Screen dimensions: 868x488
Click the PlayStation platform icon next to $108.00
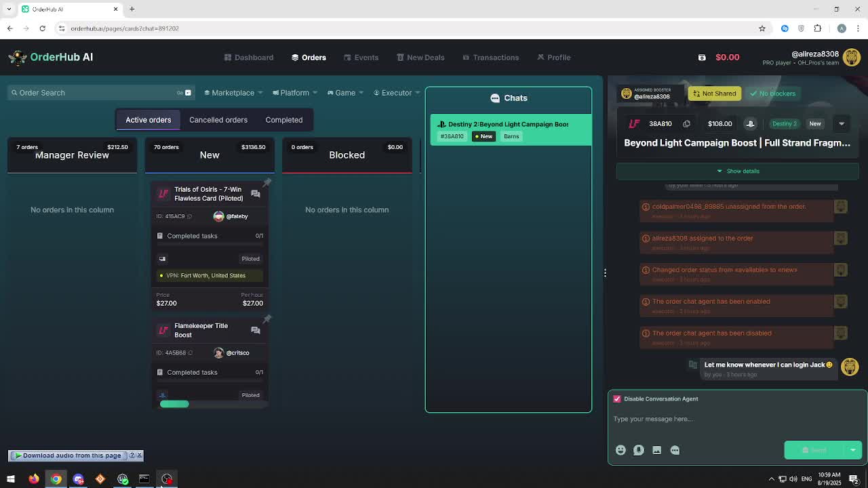point(750,124)
